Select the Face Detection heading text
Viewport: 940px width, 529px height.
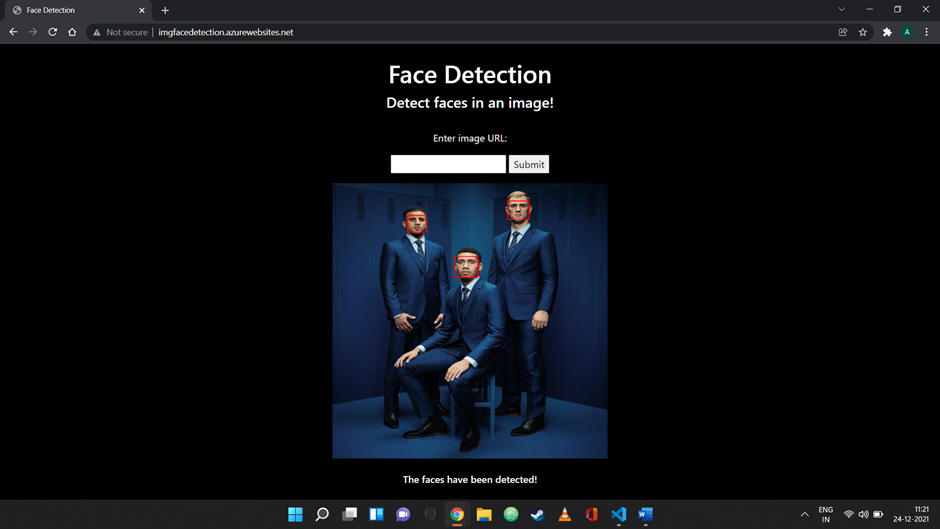[470, 74]
